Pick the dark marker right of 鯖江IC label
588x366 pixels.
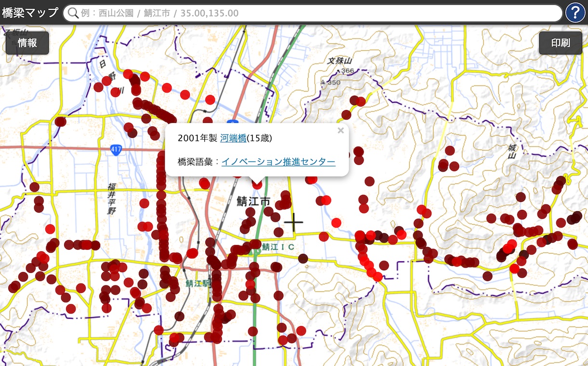[303, 258]
